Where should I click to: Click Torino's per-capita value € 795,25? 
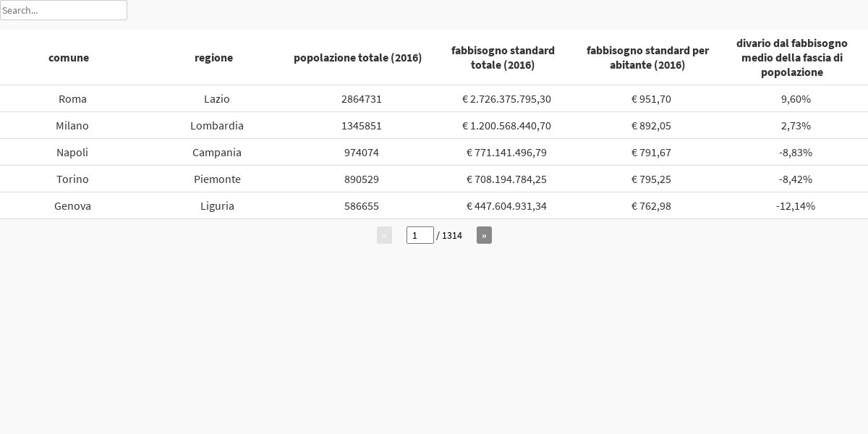651,179
